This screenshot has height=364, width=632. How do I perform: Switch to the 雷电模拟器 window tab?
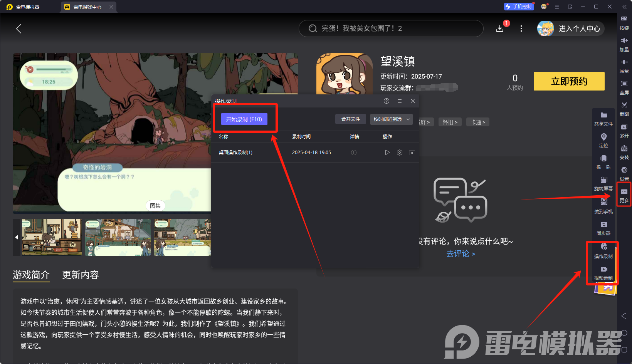point(23,7)
